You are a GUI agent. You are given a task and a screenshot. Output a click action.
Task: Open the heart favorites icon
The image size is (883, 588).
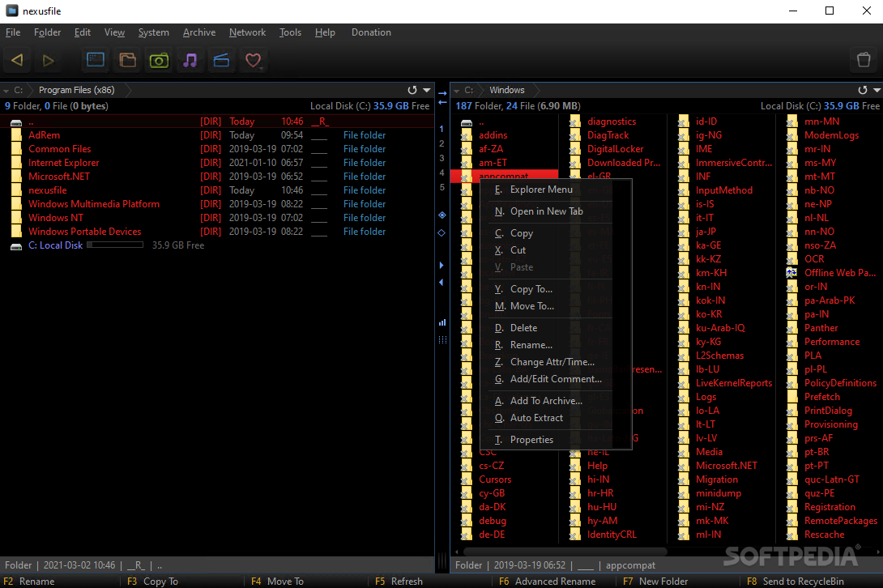[253, 60]
